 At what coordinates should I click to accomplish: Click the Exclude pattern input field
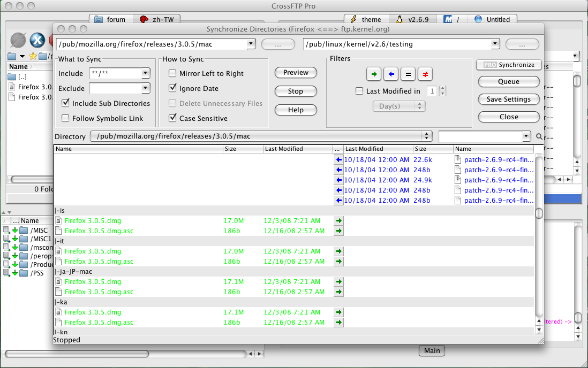(x=115, y=88)
